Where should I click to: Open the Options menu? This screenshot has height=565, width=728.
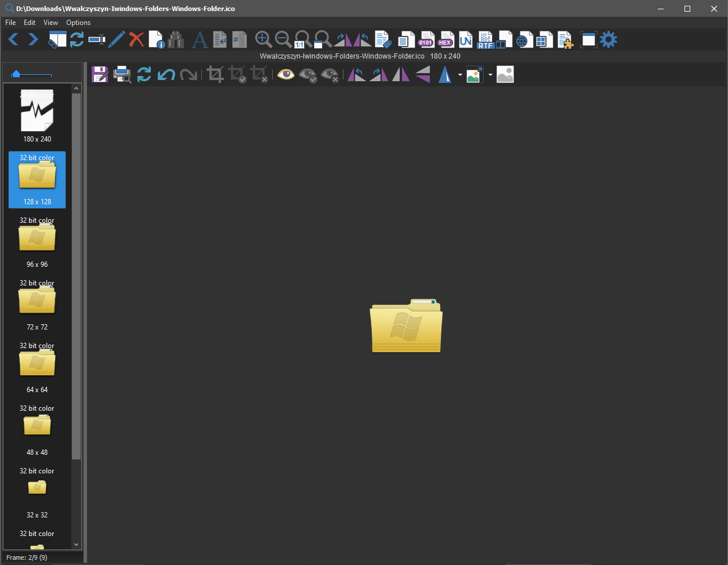[x=78, y=23]
